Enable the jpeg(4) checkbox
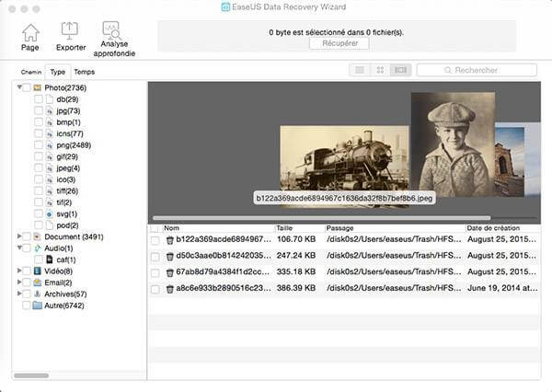552x392 pixels. (39, 168)
